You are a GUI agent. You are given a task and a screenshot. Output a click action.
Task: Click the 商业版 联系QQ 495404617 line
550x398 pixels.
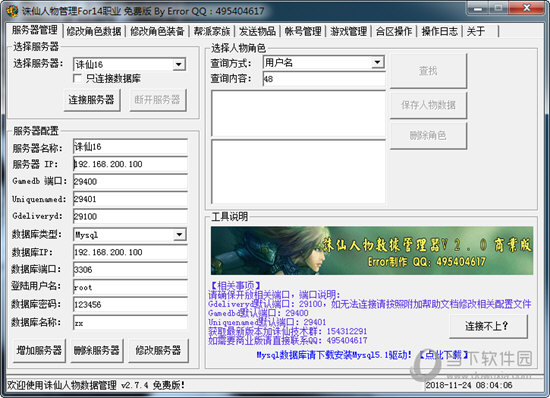pos(288,340)
